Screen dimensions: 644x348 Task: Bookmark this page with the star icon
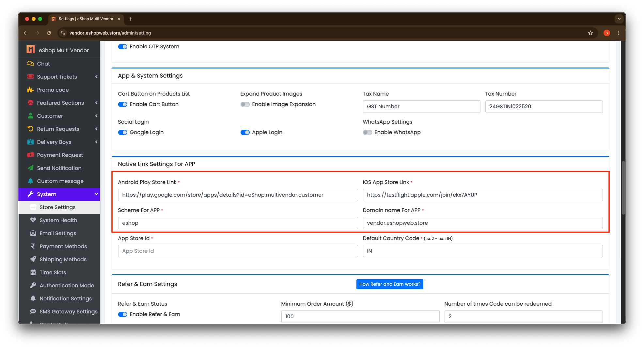(590, 33)
